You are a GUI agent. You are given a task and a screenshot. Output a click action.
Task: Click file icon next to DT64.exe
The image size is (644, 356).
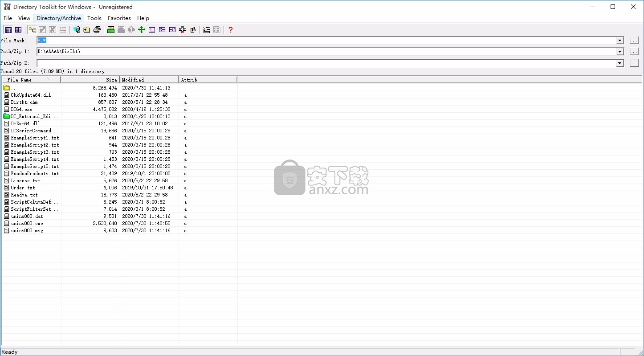tap(7, 109)
